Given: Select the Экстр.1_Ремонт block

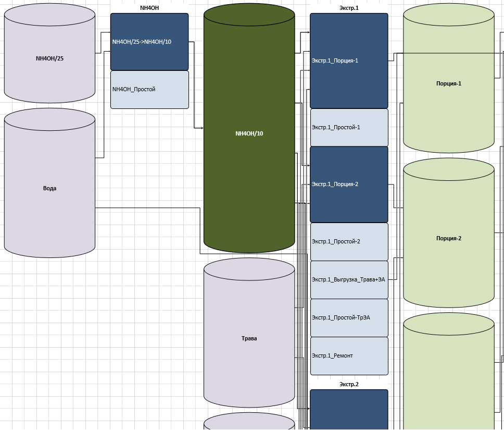Looking at the screenshot, I should click(x=349, y=355).
